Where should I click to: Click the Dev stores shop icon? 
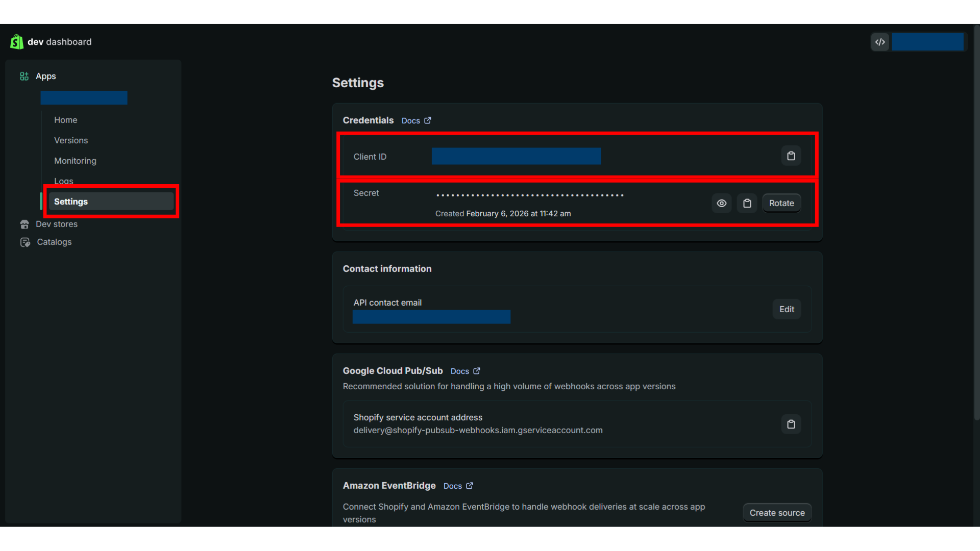click(24, 224)
